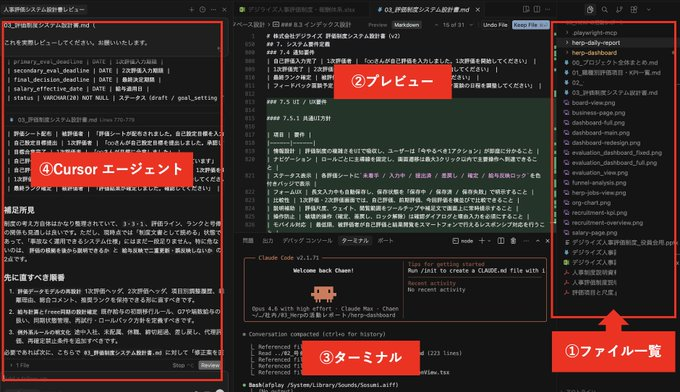680x392 pixels.
Task: Select the 人事評価システム設計書レビュー chat tab
Action: (x=44, y=9)
